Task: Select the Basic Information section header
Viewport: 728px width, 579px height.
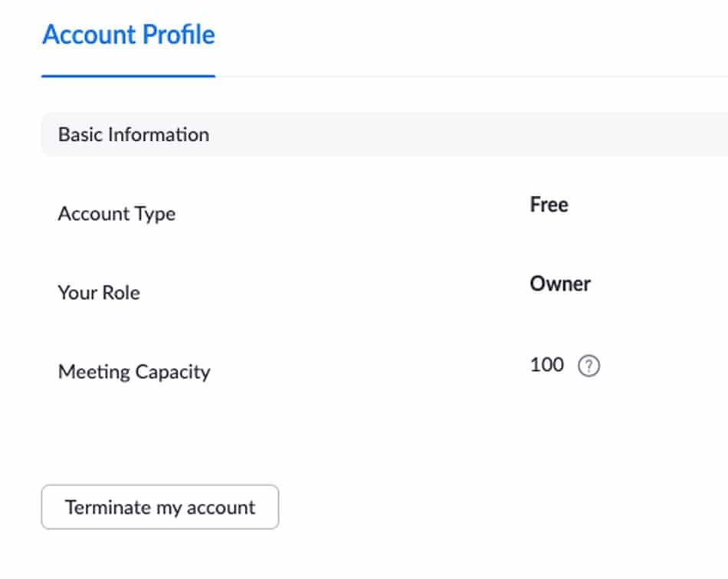Action: tap(133, 135)
